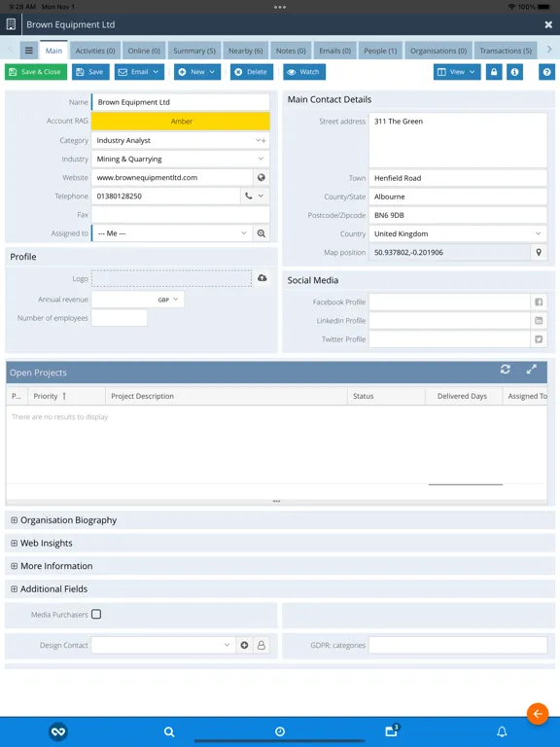
Task: Click the lock icon in the toolbar
Action: [x=494, y=72]
